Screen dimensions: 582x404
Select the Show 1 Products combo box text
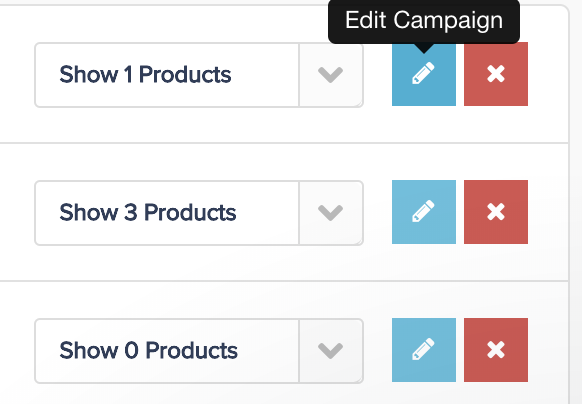145,75
